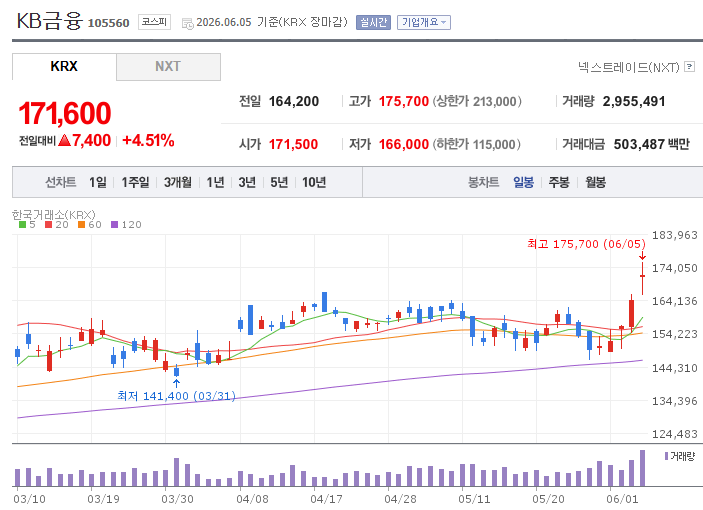703x510 pixels.
Task: Click the lower limit text 하한가 115,000
Action: 477,144
